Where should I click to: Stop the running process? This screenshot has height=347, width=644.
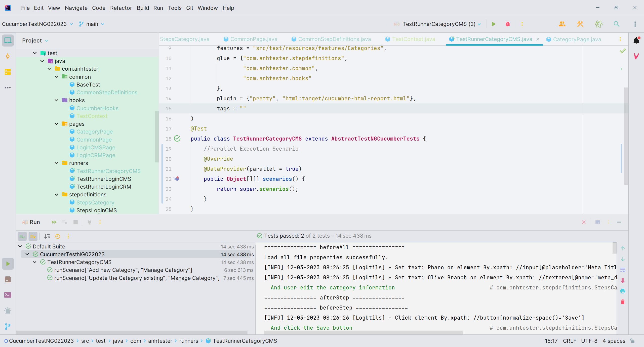(75, 222)
